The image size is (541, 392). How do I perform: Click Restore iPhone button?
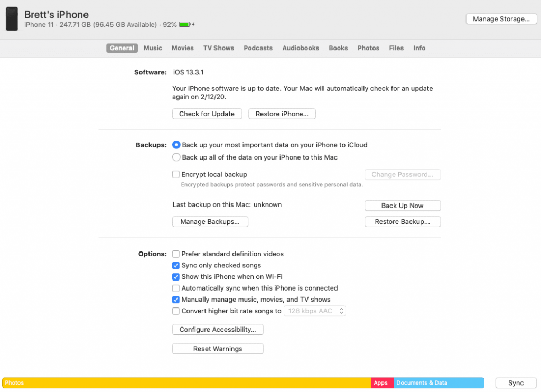282,114
